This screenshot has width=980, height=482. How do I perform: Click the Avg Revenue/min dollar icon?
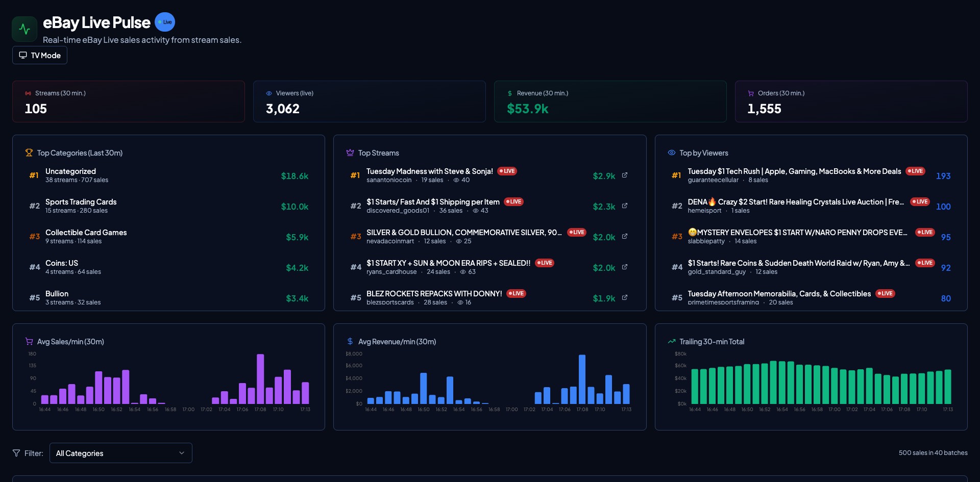tap(350, 341)
